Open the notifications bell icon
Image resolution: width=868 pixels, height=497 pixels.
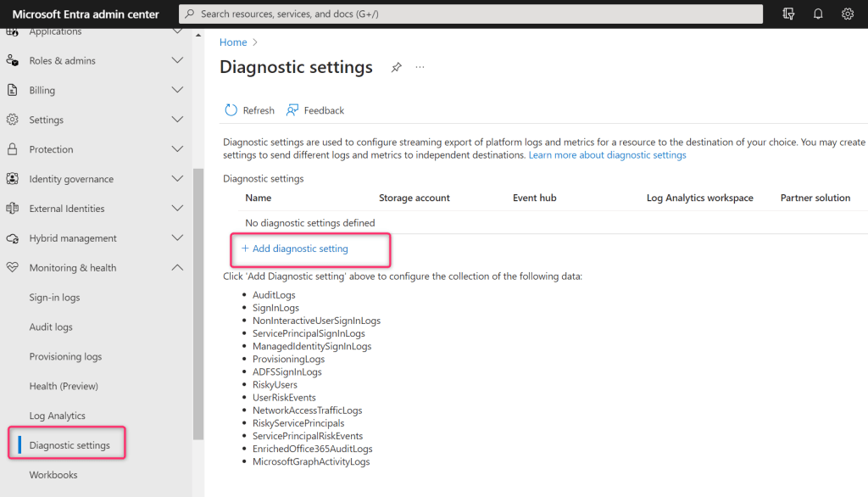tap(818, 14)
